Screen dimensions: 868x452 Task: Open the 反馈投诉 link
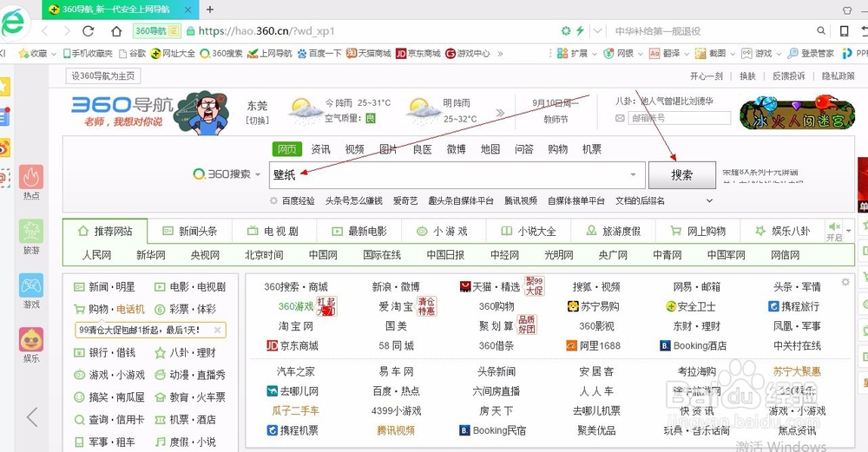(789, 75)
